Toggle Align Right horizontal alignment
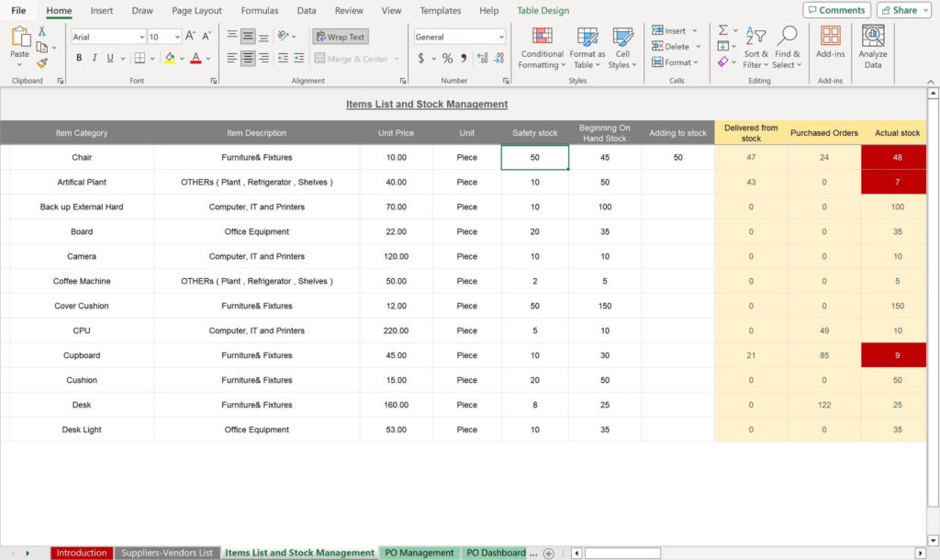The height and width of the screenshot is (560, 940). coord(263,58)
